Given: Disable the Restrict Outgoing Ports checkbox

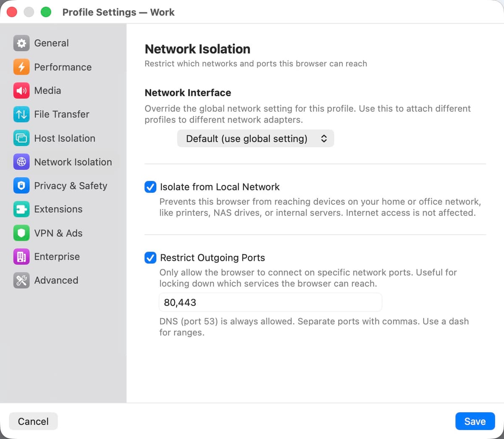Looking at the screenshot, I should click(x=150, y=258).
